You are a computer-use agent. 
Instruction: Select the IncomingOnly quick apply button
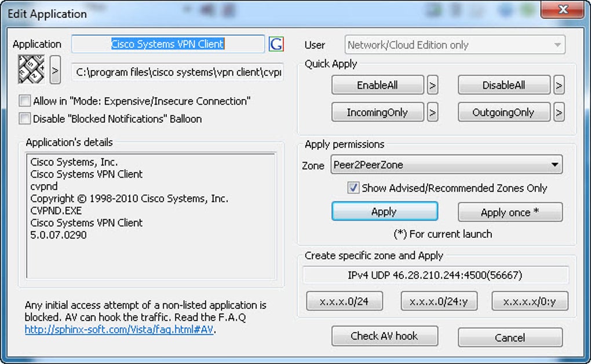tap(377, 112)
